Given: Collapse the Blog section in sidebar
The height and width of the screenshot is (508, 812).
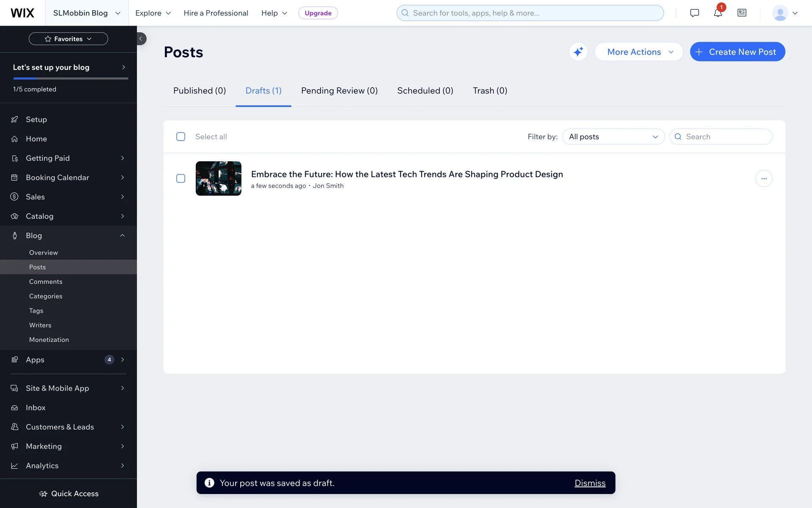Looking at the screenshot, I should (x=122, y=235).
